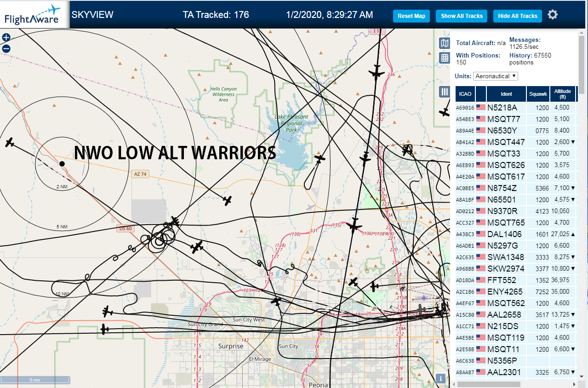Click the aircraft icon on the map's far left edge
Viewport: 588px width, 388px height.
(10, 142)
